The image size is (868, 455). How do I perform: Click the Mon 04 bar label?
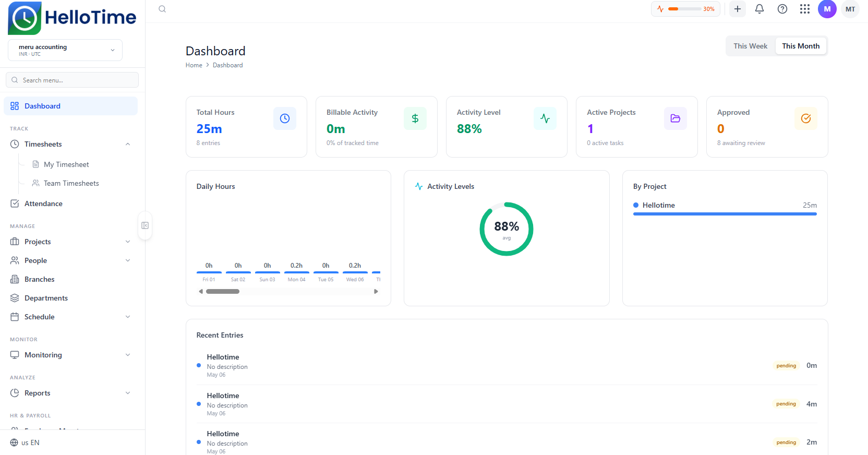tap(297, 280)
